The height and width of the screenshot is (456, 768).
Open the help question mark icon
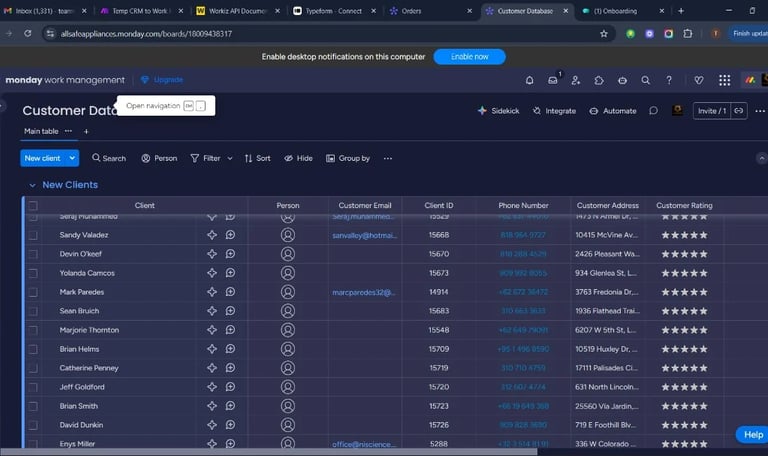tap(669, 80)
